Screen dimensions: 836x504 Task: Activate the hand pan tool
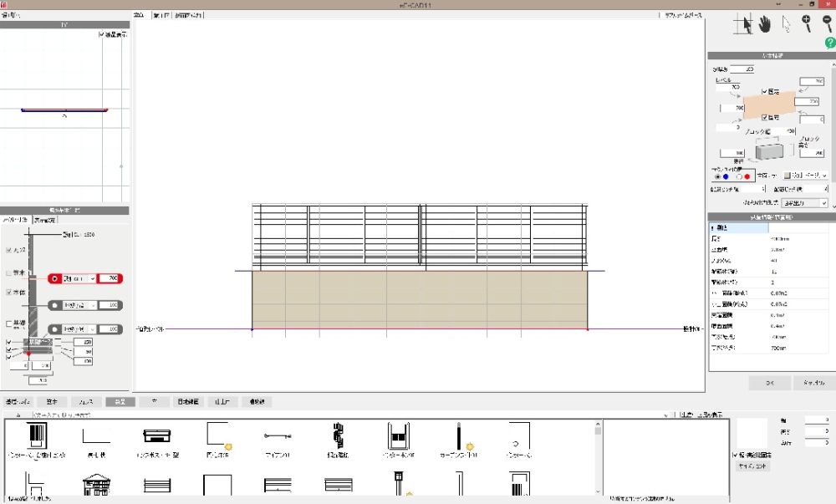tap(765, 24)
